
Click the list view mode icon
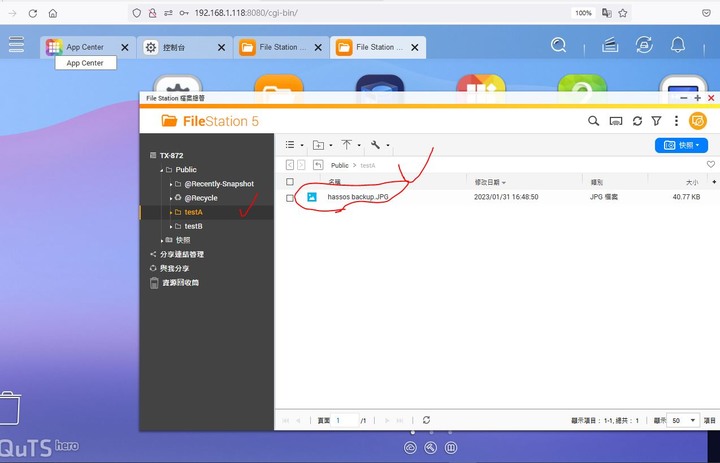290,145
